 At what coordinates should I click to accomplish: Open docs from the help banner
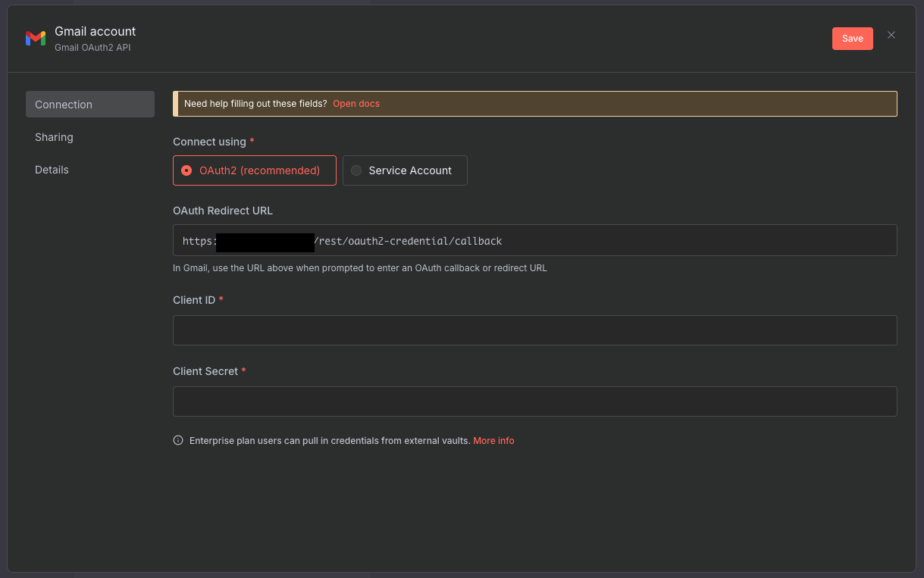(x=356, y=104)
